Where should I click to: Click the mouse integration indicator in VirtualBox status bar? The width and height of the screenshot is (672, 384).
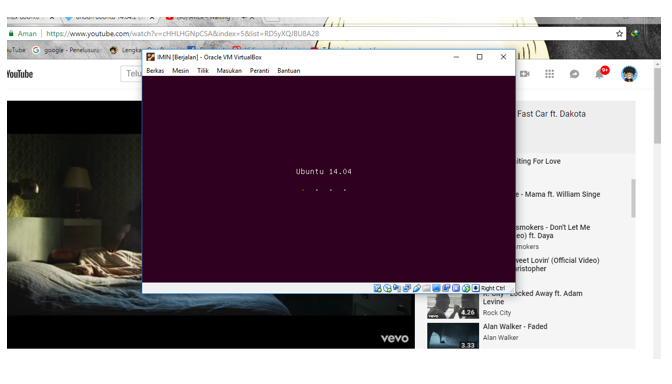pos(466,288)
